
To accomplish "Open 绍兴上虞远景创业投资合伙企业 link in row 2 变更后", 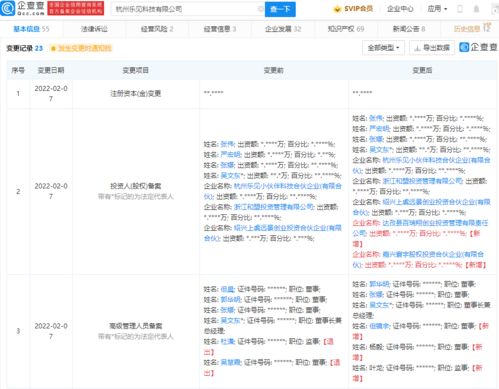I will pyautogui.click(x=421, y=207).
